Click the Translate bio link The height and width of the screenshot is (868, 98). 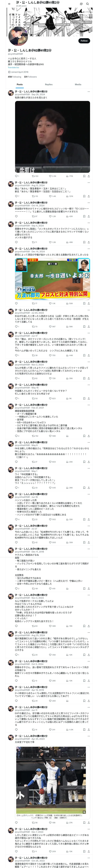click(14, 67)
